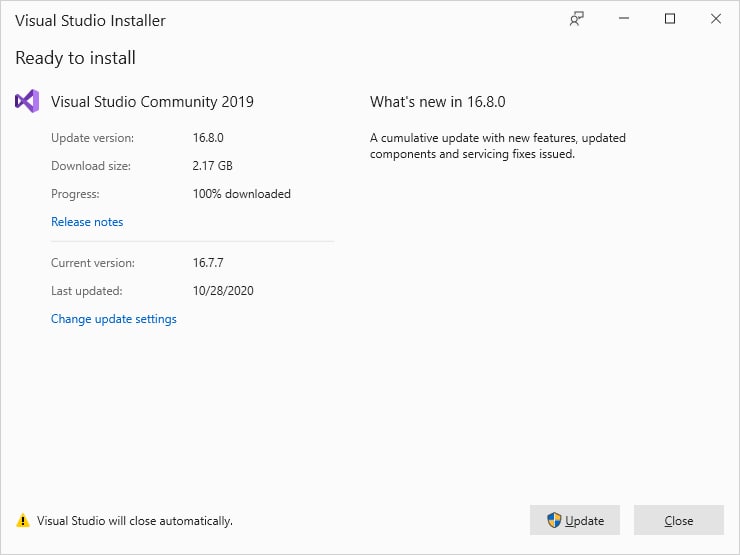Screen dimensions: 740x555
Task: Click the last updated date 10/28/2020
Action: [x=223, y=291]
